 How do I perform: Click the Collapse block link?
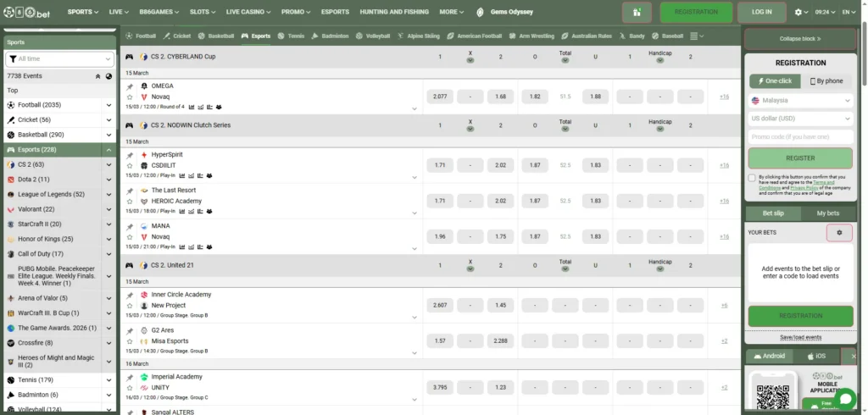800,39
